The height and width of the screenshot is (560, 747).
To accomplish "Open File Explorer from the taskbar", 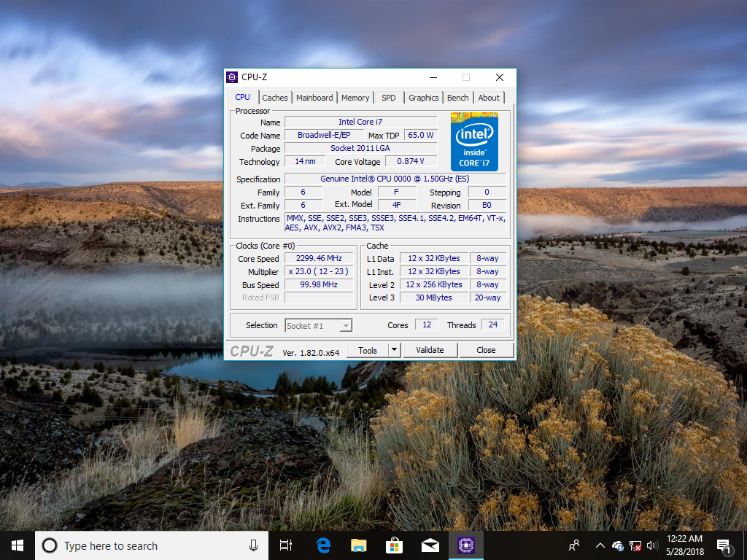I will pyautogui.click(x=358, y=545).
